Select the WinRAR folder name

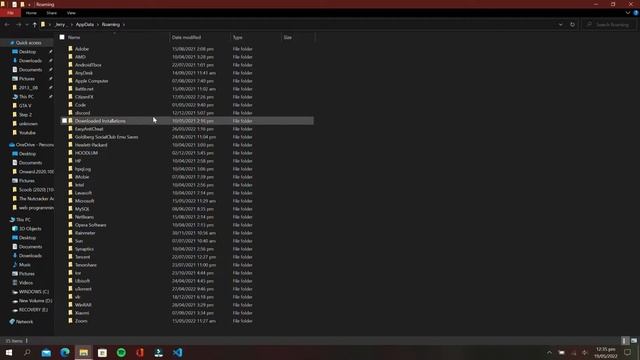[83, 305]
